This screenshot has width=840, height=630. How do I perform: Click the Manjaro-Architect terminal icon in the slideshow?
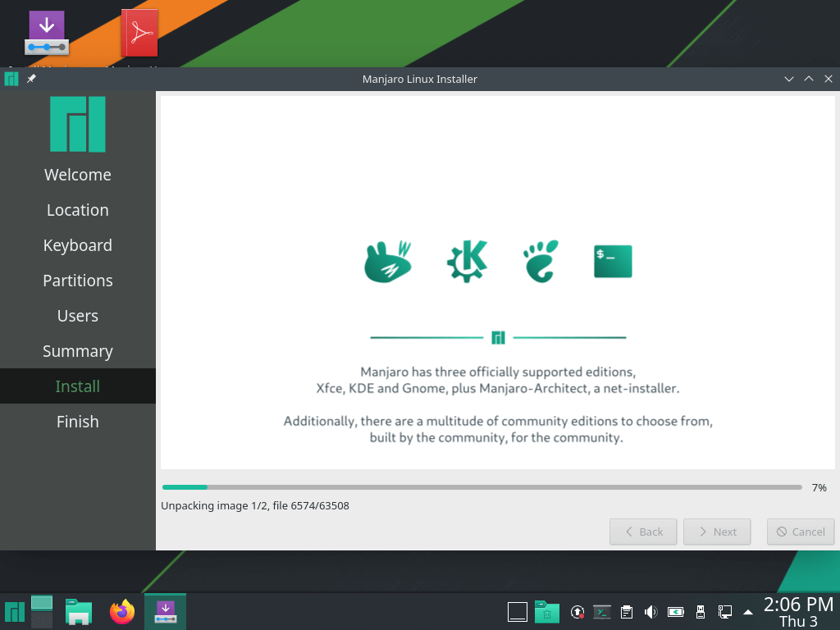point(612,259)
